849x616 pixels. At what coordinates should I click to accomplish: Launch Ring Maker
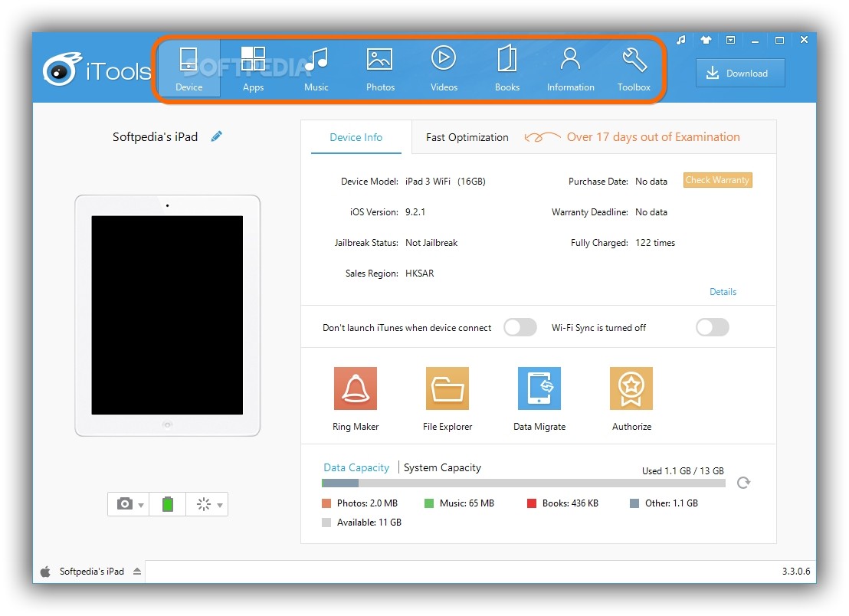point(356,399)
